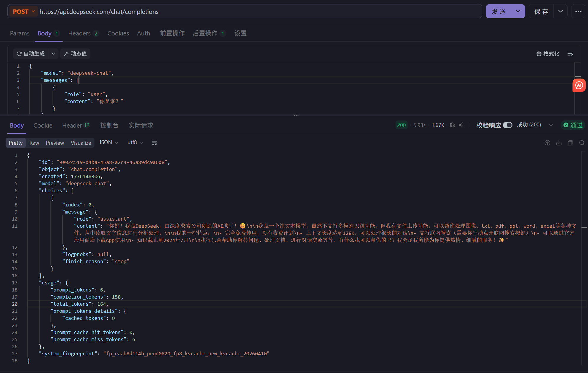Image resolution: width=588 pixels, height=373 pixels.
Task: Open the POST method dropdown
Action: tap(24, 12)
